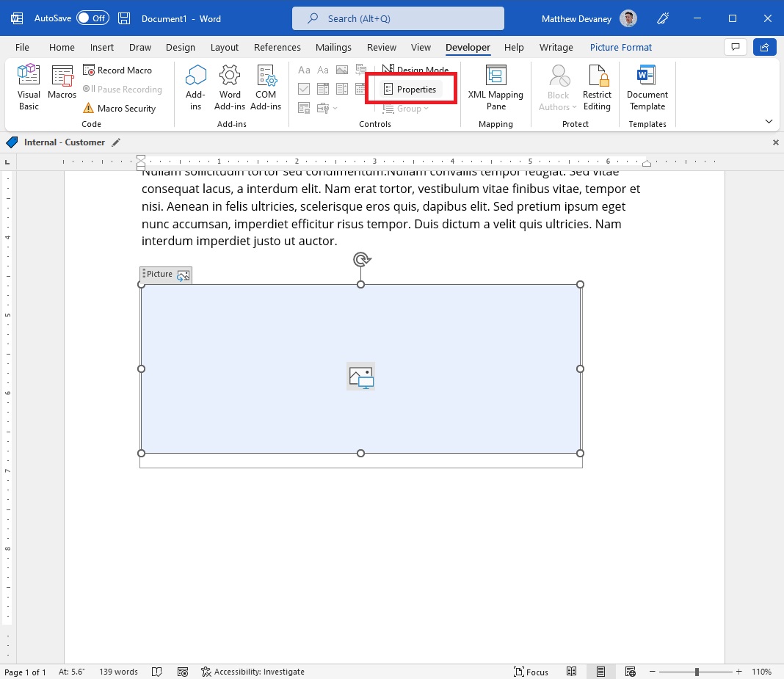Open the Visual Basic editor
Image resolution: width=784 pixels, height=679 pixels.
tap(28, 86)
